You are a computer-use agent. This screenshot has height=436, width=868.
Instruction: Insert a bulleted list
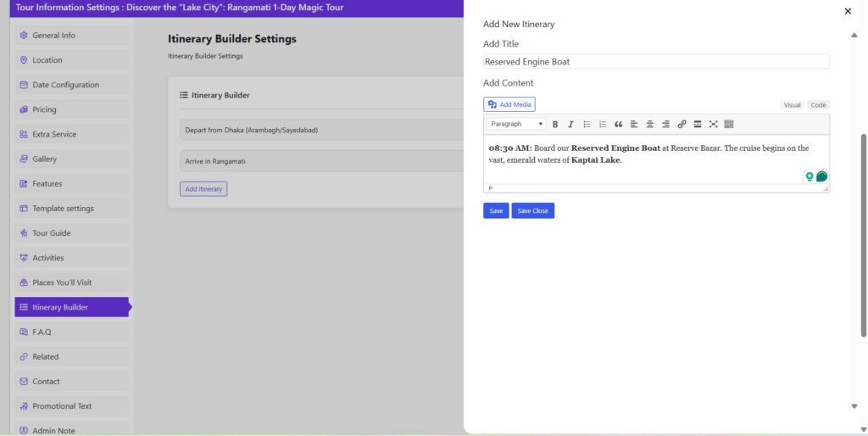tap(587, 124)
